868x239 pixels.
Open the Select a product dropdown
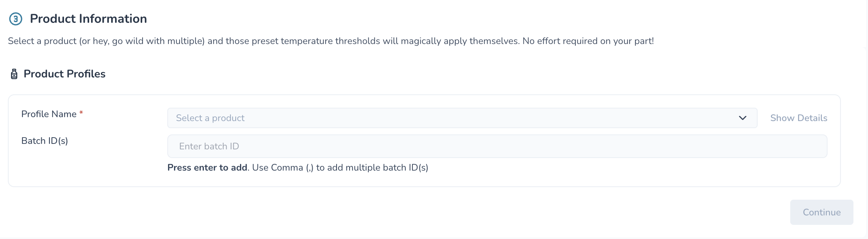click(x=462, y=118)
